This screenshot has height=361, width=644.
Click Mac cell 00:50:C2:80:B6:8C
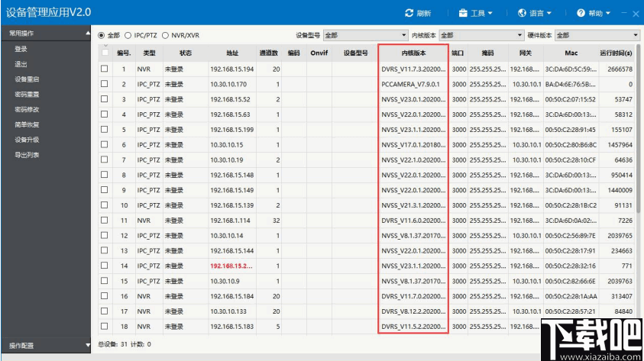[x=571, y=145]
